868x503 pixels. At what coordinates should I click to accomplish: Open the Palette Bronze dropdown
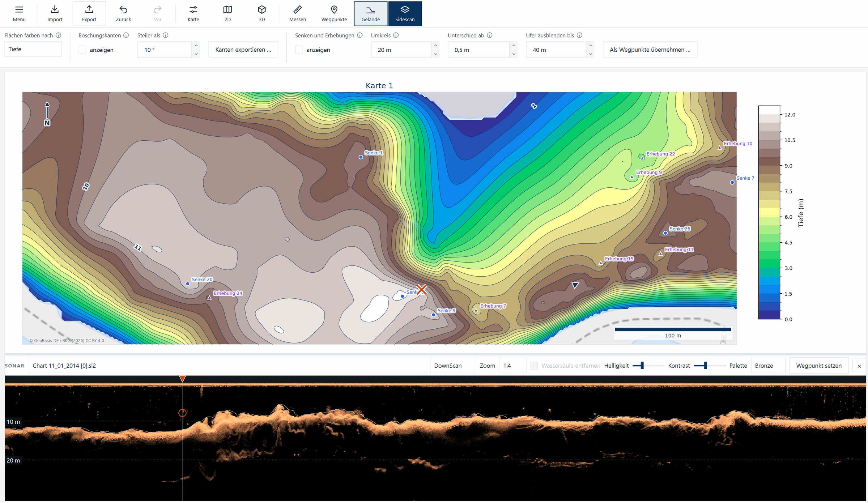coord(768,366)
